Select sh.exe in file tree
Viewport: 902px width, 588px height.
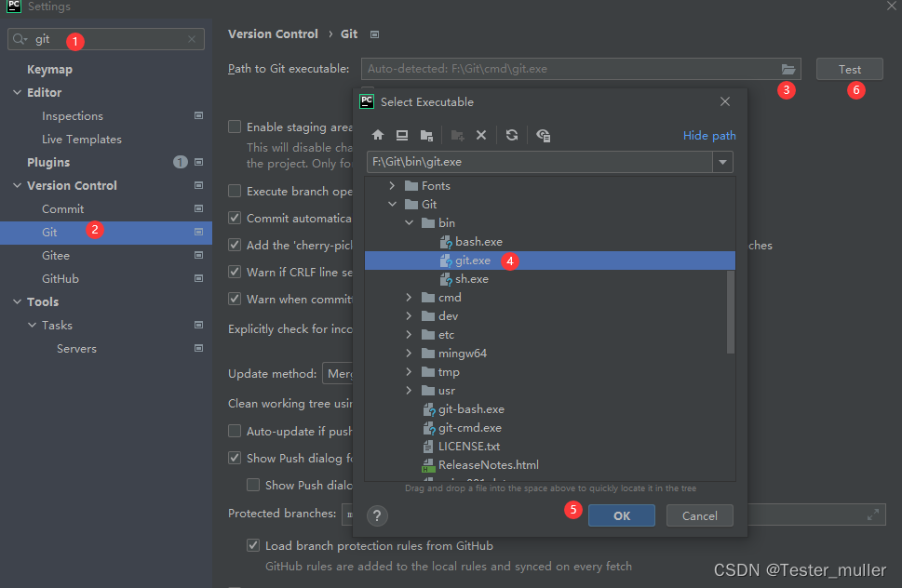[x=472, y=279]
